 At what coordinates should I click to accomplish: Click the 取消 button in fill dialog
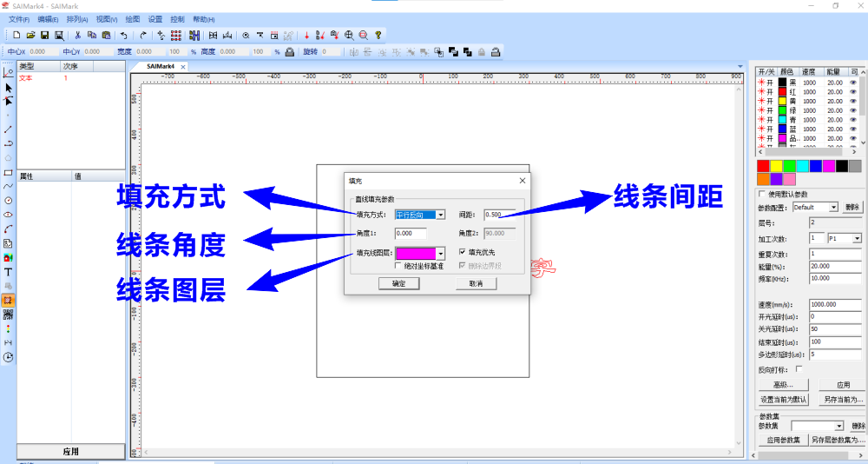(476, 283)
